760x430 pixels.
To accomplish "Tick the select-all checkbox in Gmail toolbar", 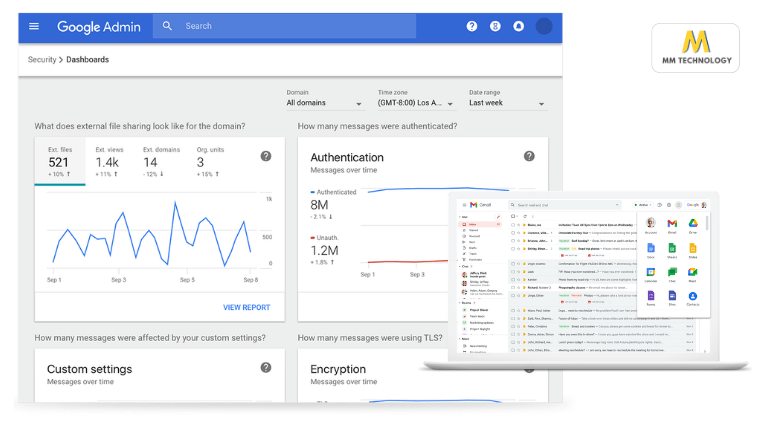I will tap(513, 216).
